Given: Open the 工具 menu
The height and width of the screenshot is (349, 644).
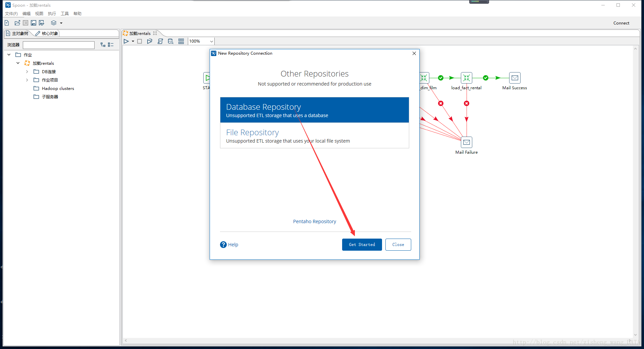Looking at the screenshot, I should pos(65,13).
